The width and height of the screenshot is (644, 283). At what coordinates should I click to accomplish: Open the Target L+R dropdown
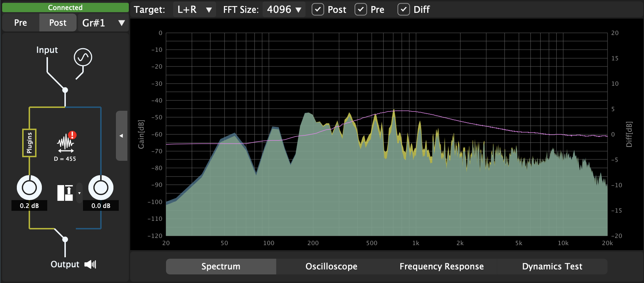(x=194, y=10)
